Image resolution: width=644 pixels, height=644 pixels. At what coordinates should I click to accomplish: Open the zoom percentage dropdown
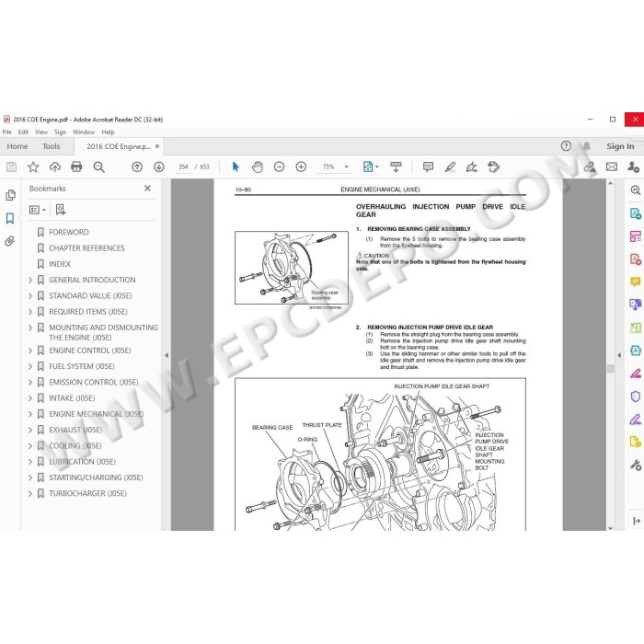pyautogui.click(x=346, y=167)
